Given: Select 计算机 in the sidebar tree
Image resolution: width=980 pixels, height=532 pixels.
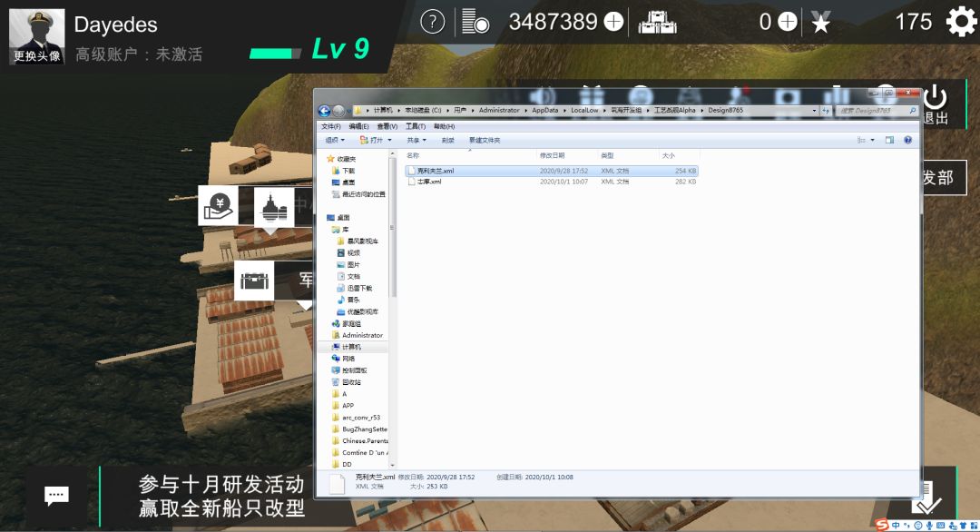Looking at the screenshot, I should [x=347, y=347].
